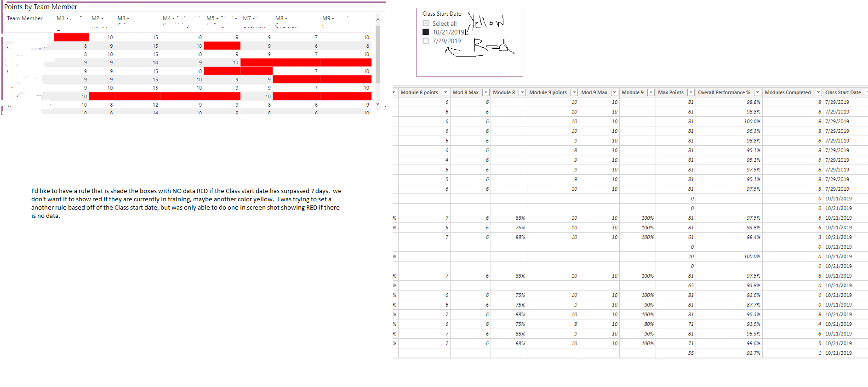868x387 pixels.
Task: Click the matrix scroll-down arrow
Action: click(378, 104)
